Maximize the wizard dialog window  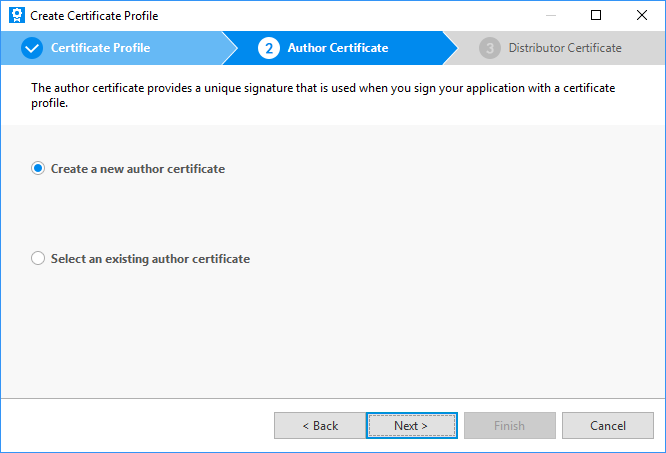(x=596, y=16)
